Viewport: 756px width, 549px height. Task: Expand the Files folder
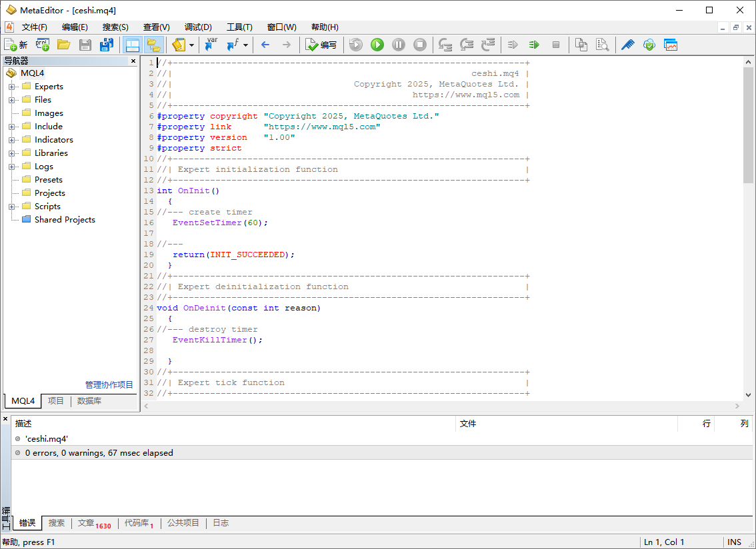[11, 100]
